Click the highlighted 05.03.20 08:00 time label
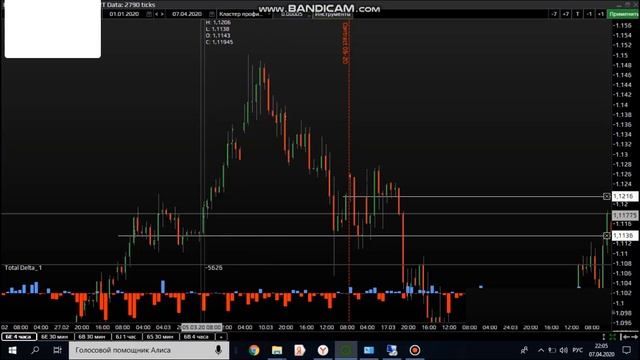Viewport: 640px width, 360px height. click(202, 327)
